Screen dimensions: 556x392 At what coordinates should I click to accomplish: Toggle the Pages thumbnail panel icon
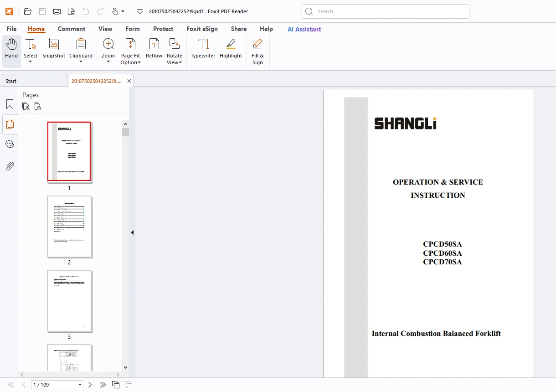(10, 124)
